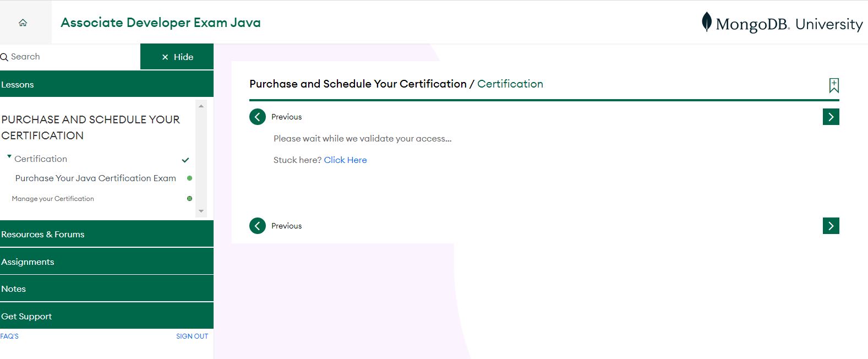Click the MongoDB University leaf logo

pyautogui.click(x=707, y=22)
